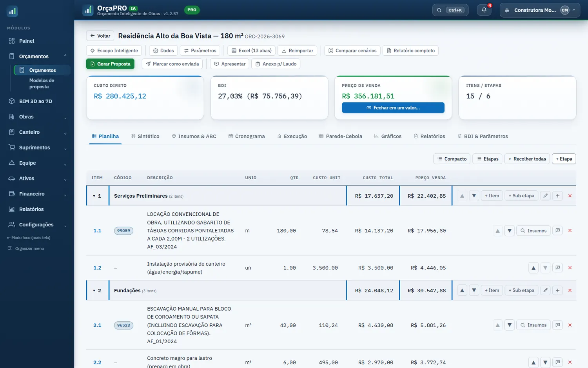
Task: Open the comment icon for item 1.2
Action: (x=557, y=268)
